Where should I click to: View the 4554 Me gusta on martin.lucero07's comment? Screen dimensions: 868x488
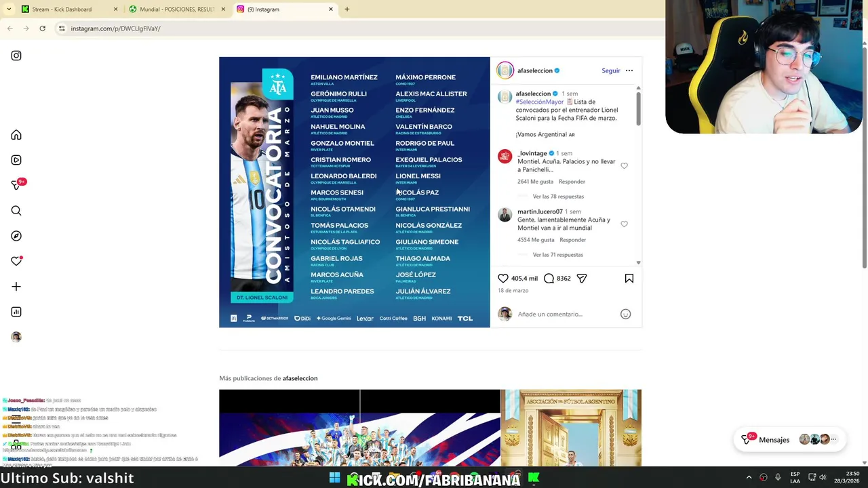(x=536, y=240)
